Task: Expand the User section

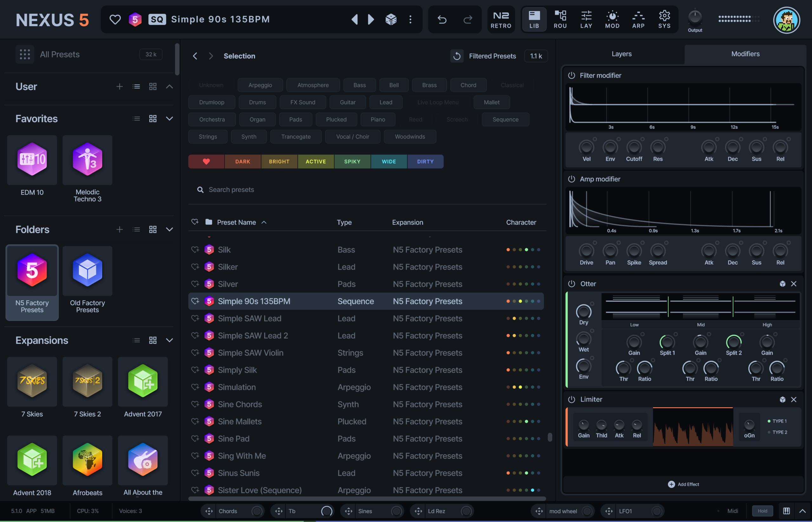Action: click(169, 86)
